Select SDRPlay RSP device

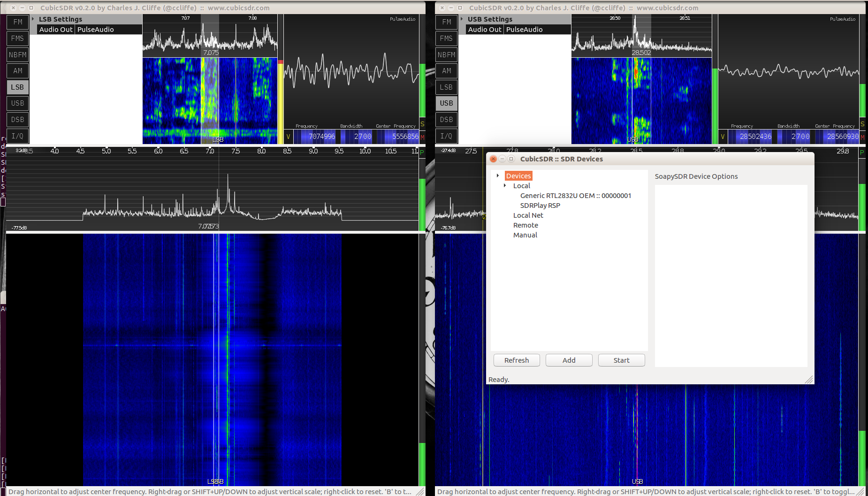[x=540, y=206]
